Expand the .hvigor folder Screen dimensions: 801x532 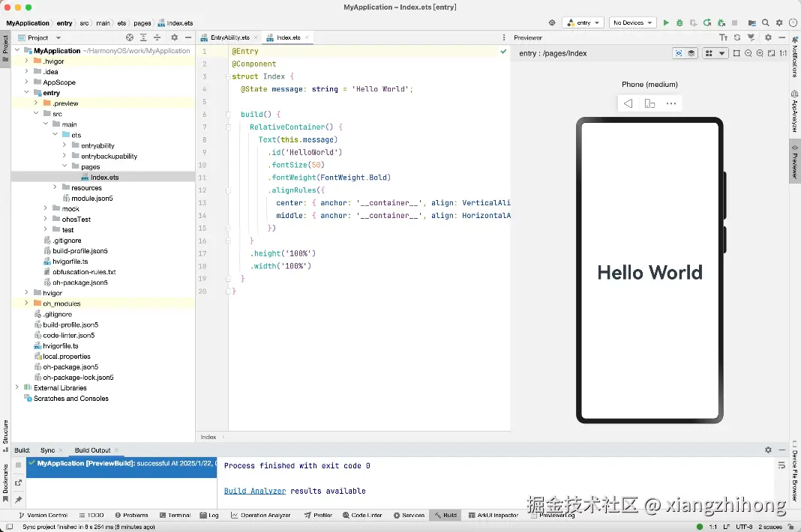(26, 61)
